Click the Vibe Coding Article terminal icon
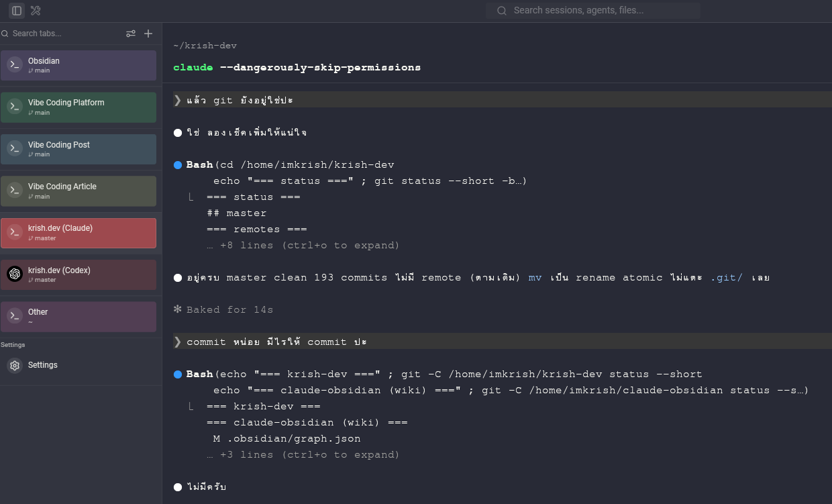 pos(15,191)
